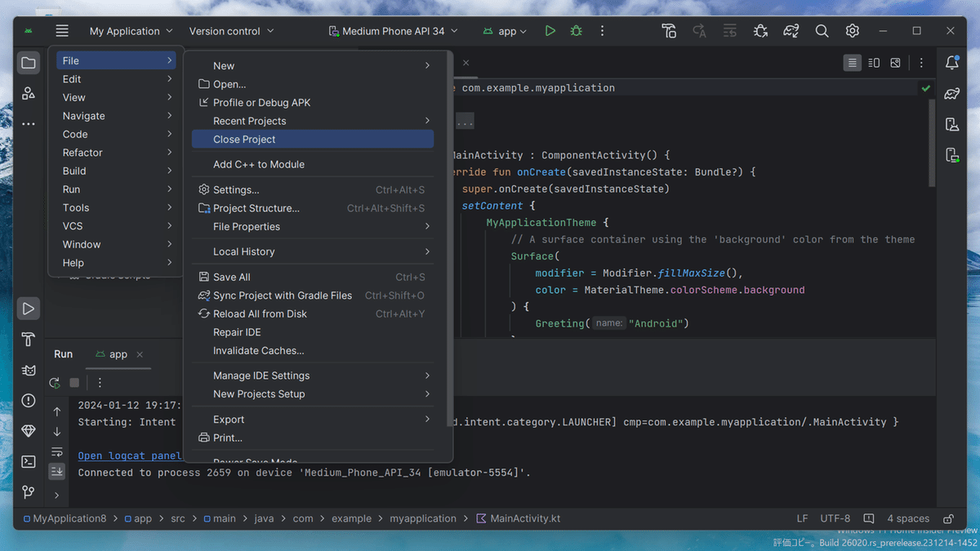Screen dimensions: 980x551
Task: Click the hamburger main menu icon
Action: 62,31
